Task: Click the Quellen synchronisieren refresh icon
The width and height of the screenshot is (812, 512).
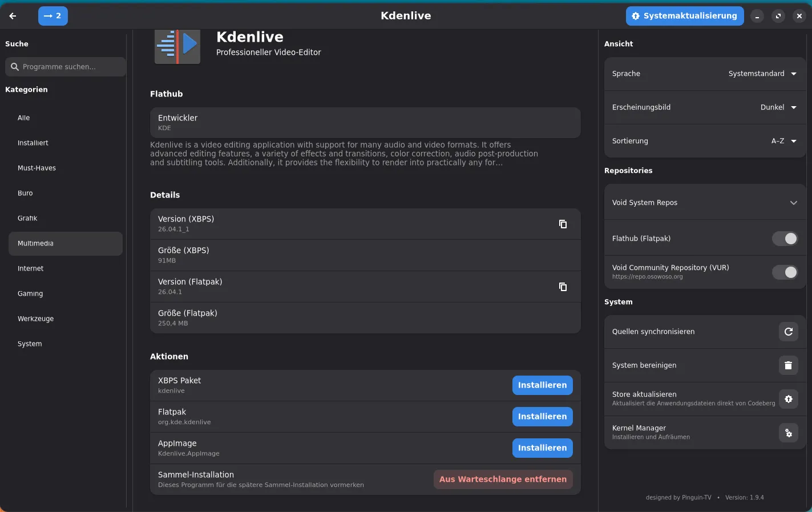Action: (789, 332)
